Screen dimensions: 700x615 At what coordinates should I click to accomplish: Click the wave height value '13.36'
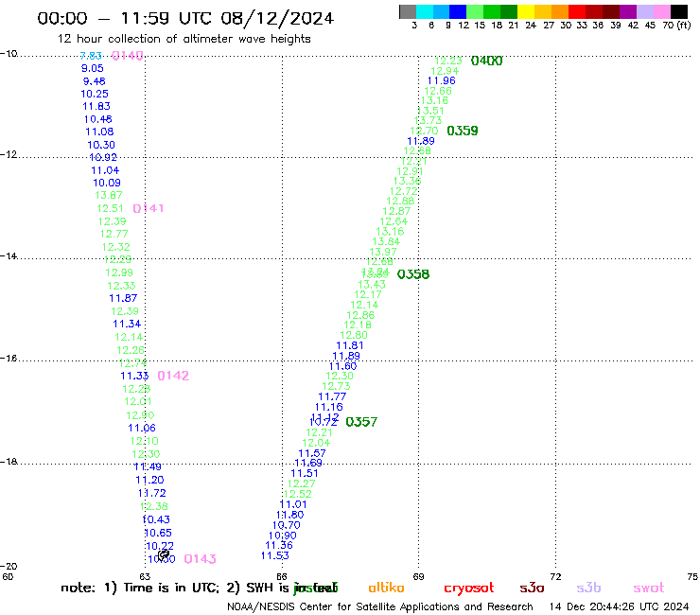tap(407, 182)
